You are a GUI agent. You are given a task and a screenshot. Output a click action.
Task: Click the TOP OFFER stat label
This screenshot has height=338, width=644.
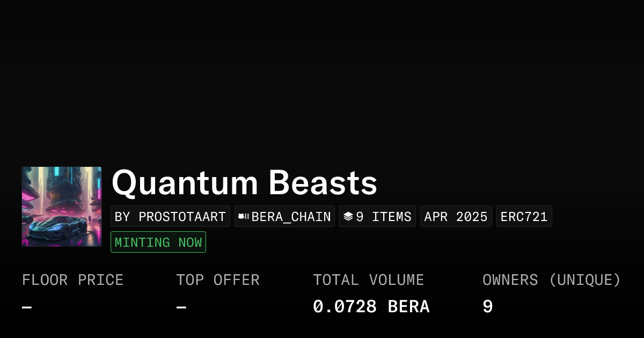[218, 280]
